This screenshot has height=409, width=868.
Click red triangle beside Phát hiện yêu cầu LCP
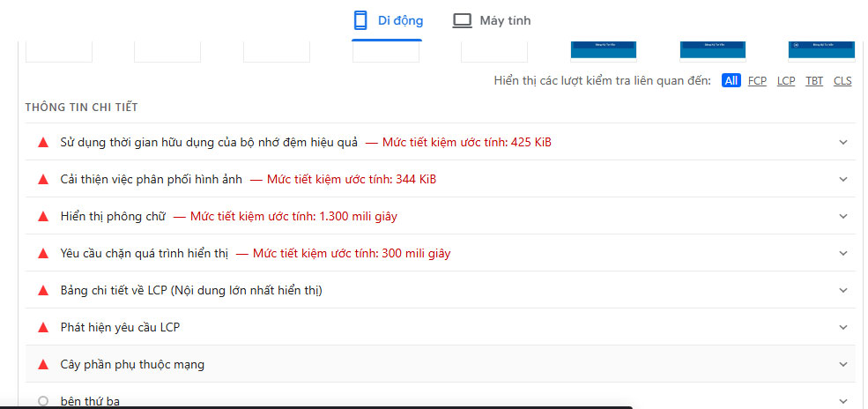(43, 327)
